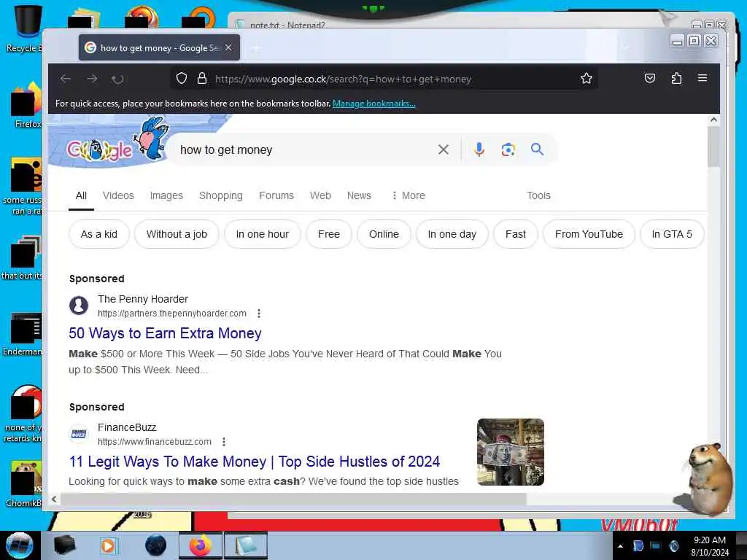
Task: Switch to the News results tab
Action: point(359,195)
